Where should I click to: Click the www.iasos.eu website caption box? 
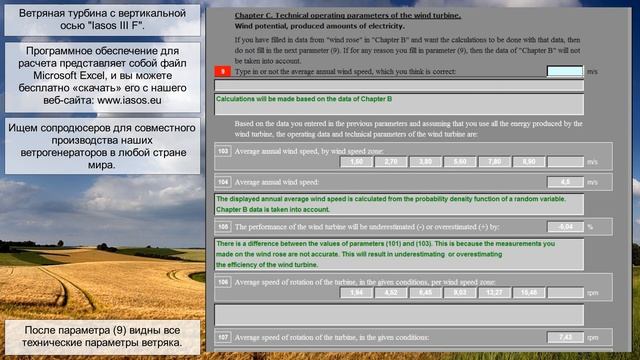coord(102,77)
